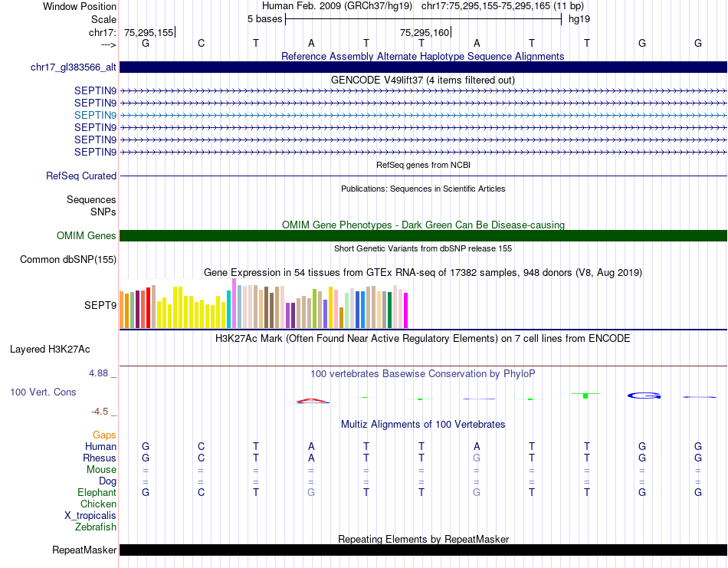728x568 pixels.
Task: Click the large blue G PhyloP glyph
Action: coord(644,396)
